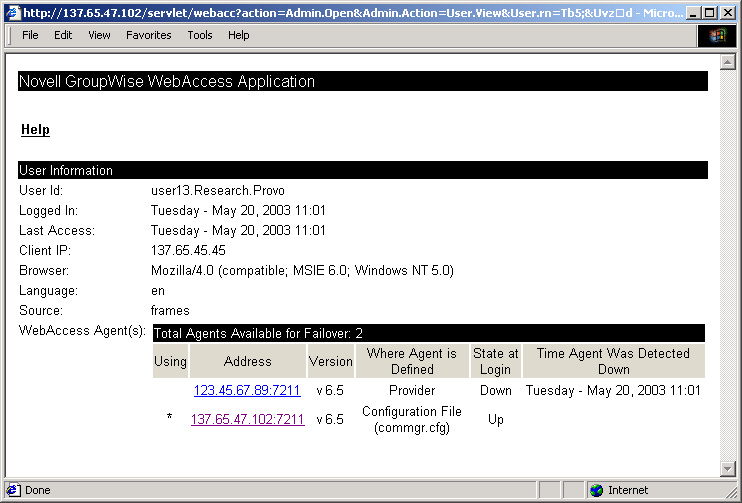The height and width of the screenshot is (503, 742).
Task: Open the Favorites menu
Action: tap(149, 35)
